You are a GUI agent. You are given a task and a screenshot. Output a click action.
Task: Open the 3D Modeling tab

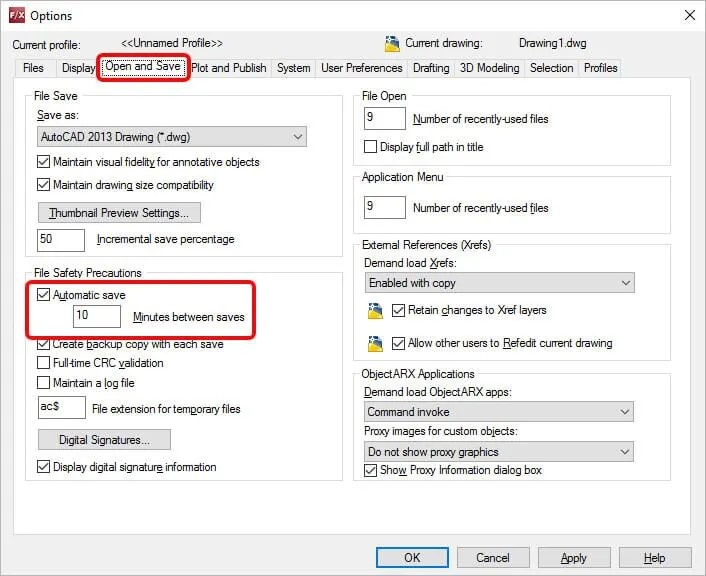(489, 68)
